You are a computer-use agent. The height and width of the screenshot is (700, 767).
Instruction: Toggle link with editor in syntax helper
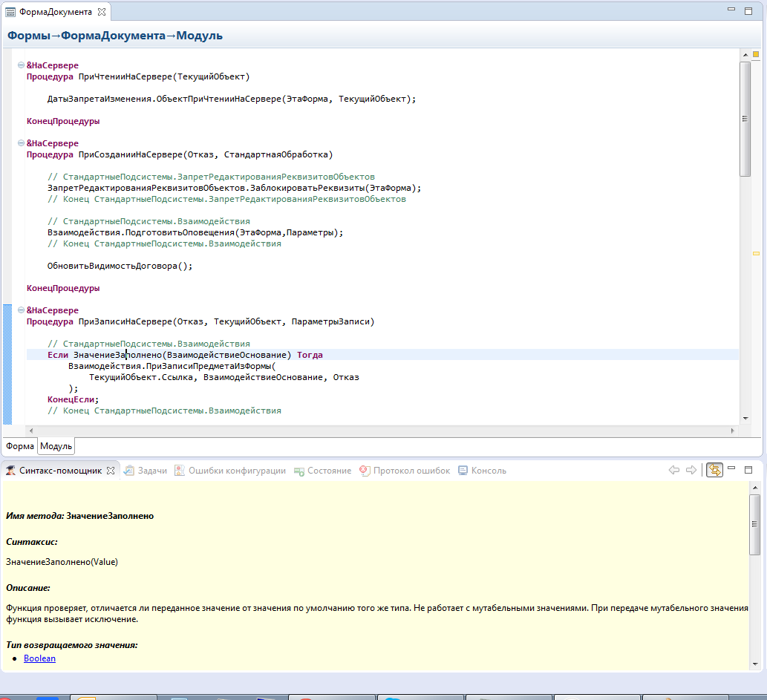pos(715,470)
